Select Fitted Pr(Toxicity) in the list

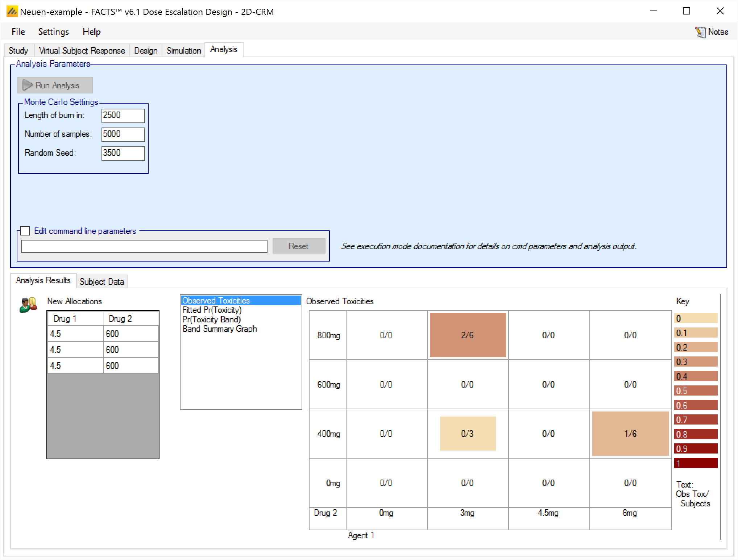point(212,310)
